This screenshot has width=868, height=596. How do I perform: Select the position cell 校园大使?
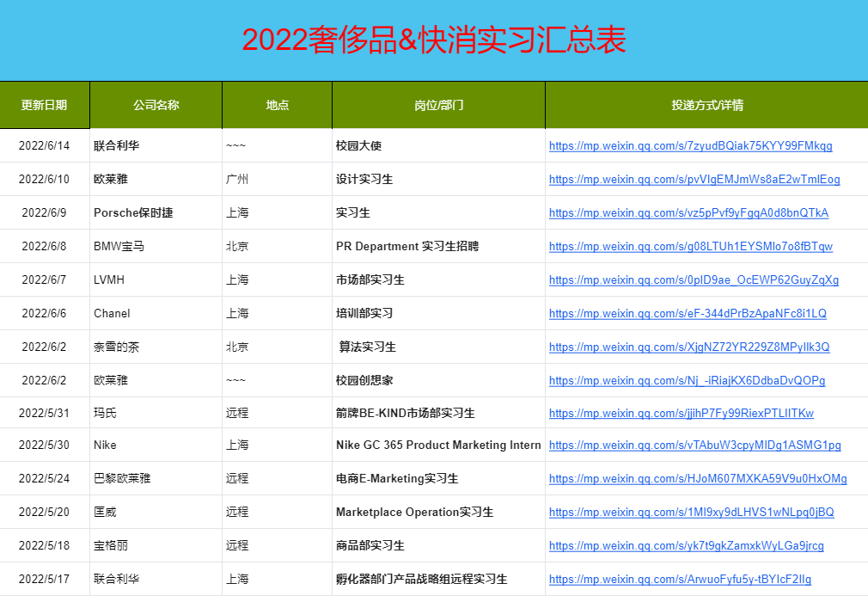tap(439, 145)
